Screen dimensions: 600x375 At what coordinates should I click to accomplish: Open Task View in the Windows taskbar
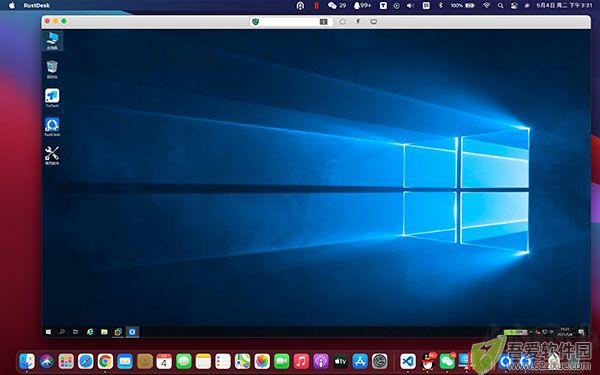coord(75,332)
